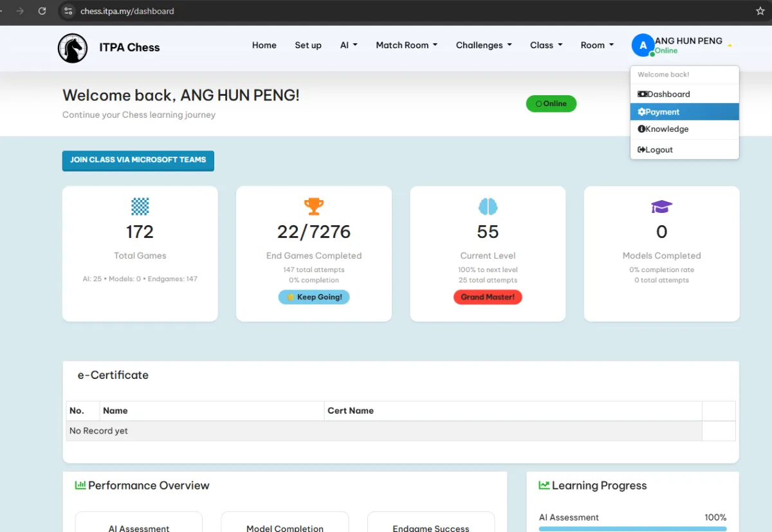Click the line chart icon beside Learning Progress
The image size is (772, 532).
point(544,486)
